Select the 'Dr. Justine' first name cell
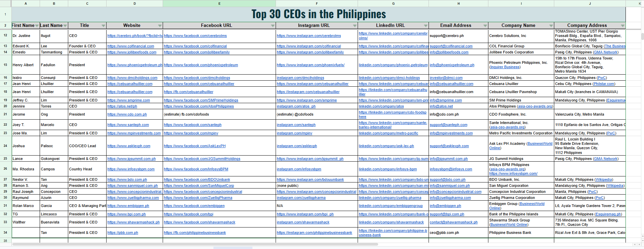Image resolution: width=644 pixels, height=249 pixels. point(26,36)
